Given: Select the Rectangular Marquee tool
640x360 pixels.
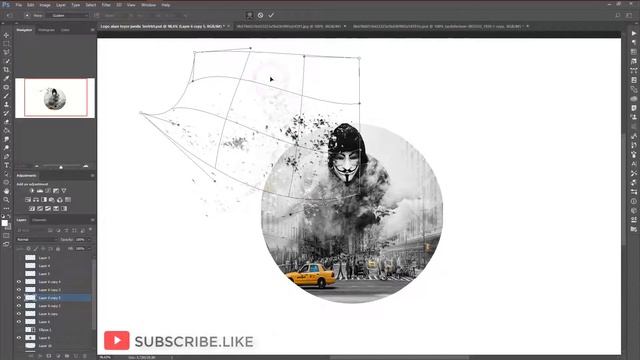Looking at the screenshot, I should (6, 44).
